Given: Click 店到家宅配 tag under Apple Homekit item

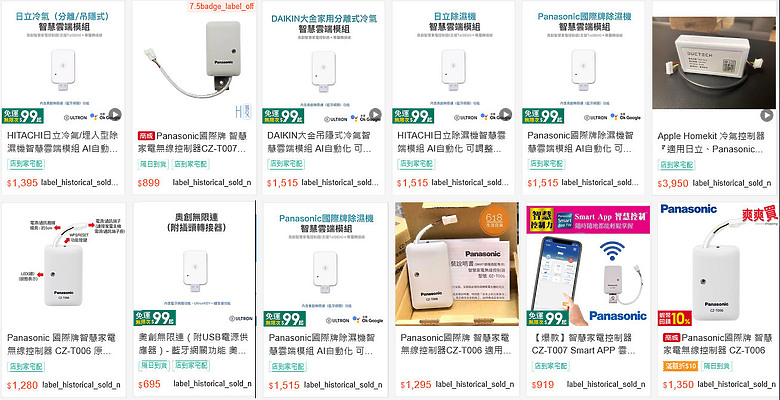Looking at the screenshot, I should point(677,165).
